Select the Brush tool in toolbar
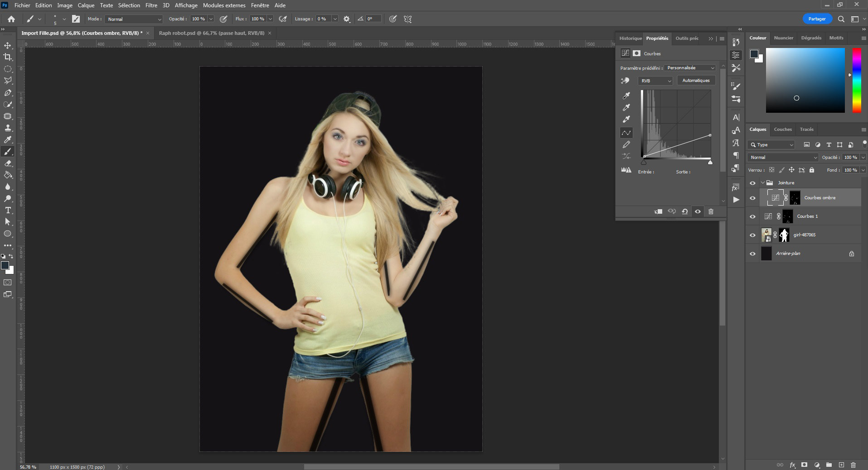This screenshot has width=868, height=470. click(8, 151)
